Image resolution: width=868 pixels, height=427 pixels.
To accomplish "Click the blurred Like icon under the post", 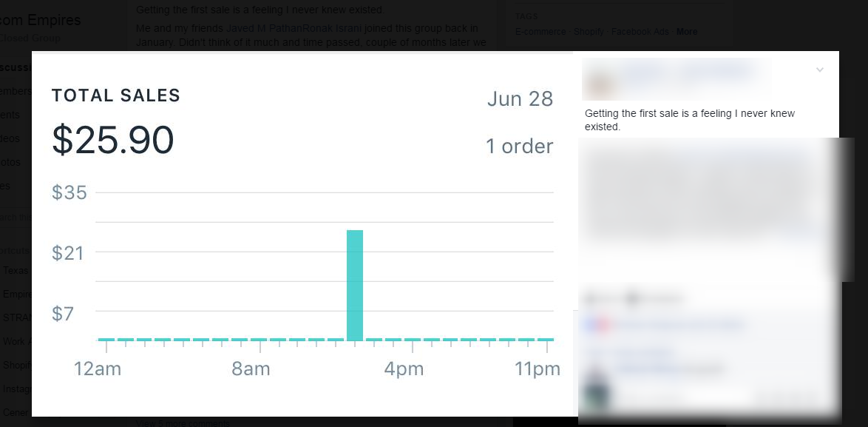I will pos(591,299).
